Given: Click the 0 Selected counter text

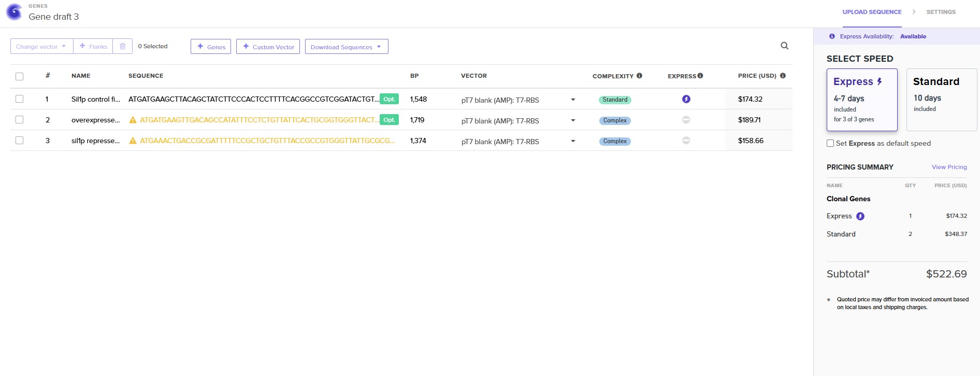Looking at the screenshot, I should click(x=153, y=46).
